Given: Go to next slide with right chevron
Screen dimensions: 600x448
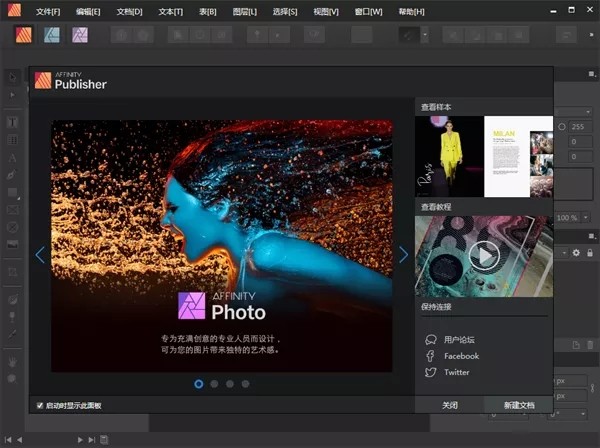Looking at the screenshot, I should pyautogui.click(x=403, y=255).
